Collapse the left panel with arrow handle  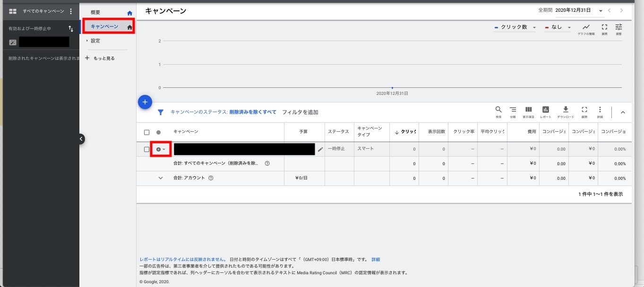click(x=81, y=139)
